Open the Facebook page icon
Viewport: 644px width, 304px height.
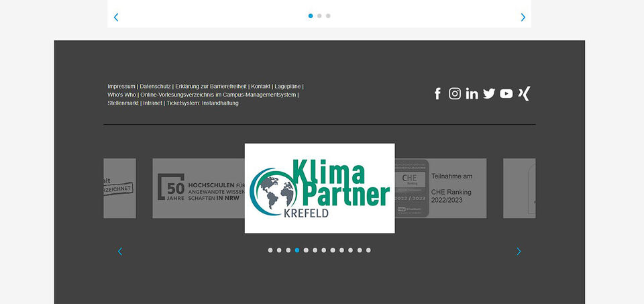437,94
